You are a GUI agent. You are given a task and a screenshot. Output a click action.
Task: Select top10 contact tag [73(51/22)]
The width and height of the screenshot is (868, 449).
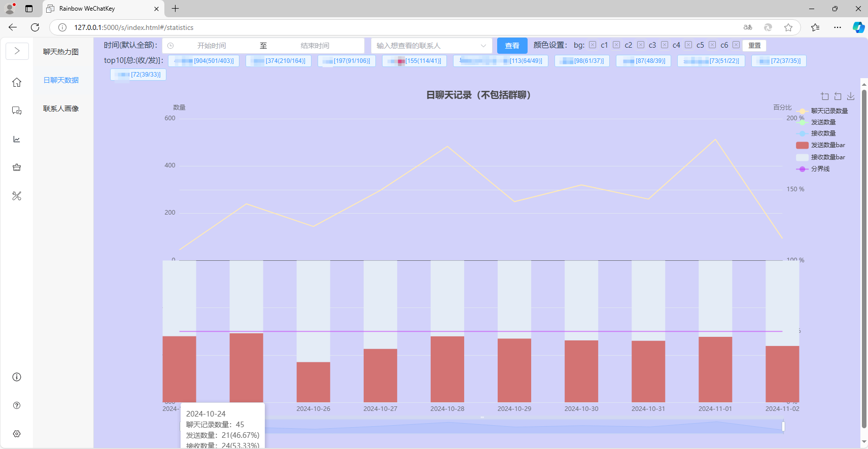pos(711,61)
